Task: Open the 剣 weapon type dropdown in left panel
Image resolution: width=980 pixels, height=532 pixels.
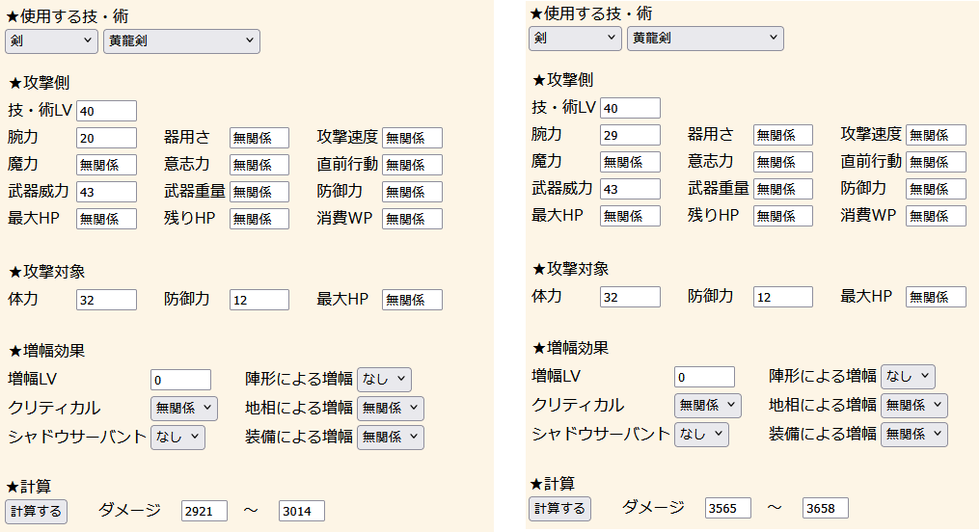Action: click(51, 40)
